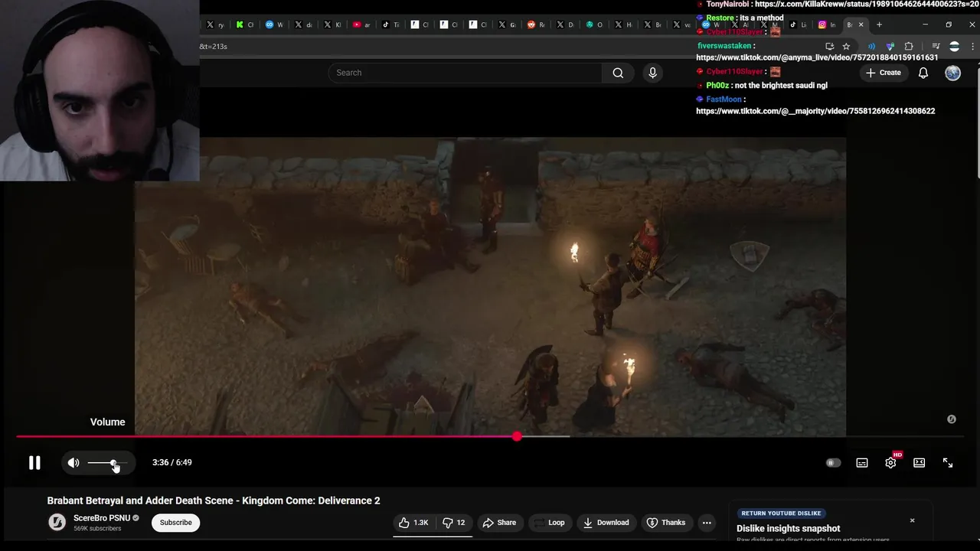Switch to theater mode

(x=919, y=463)
